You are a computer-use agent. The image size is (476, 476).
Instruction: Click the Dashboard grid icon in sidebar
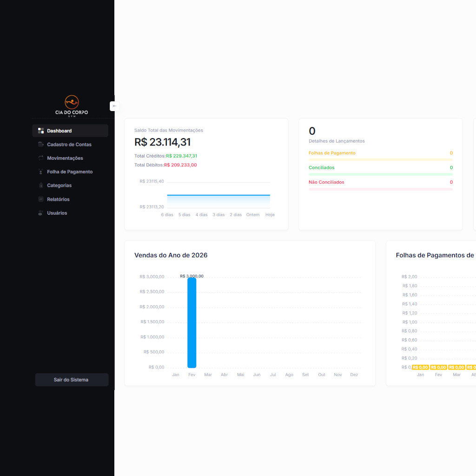41,131
